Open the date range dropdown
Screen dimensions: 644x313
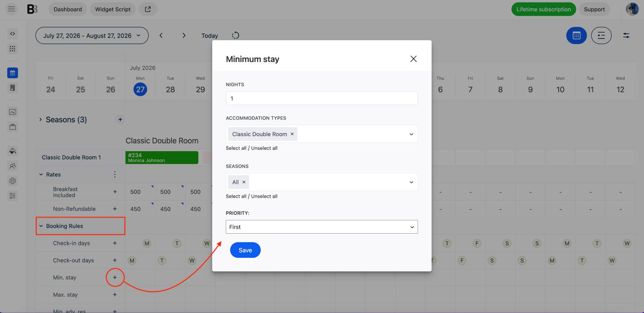coord(92,35)
